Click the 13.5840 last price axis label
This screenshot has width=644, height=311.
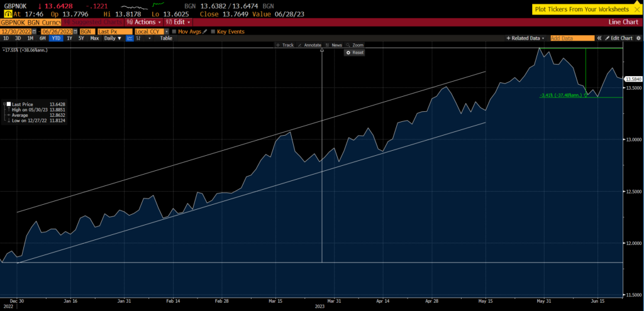633,79
